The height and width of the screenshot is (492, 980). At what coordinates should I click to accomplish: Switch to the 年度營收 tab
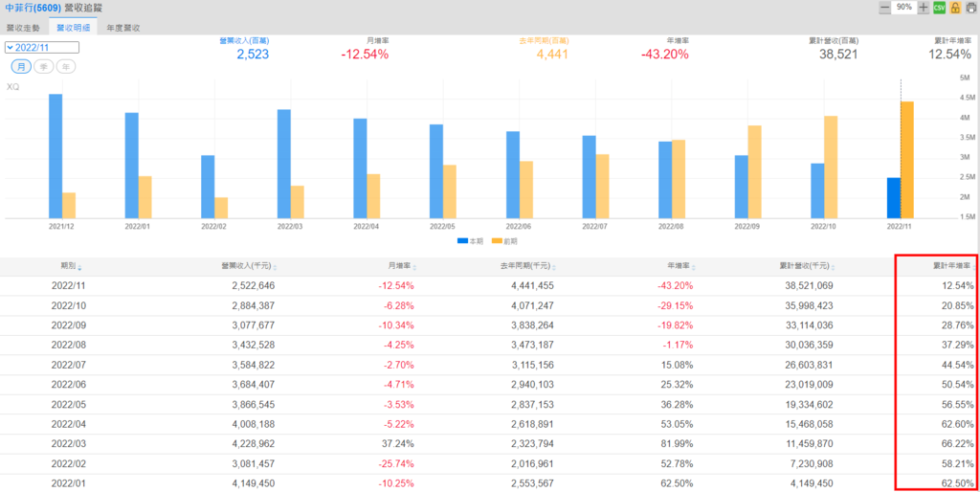(123, 28)
